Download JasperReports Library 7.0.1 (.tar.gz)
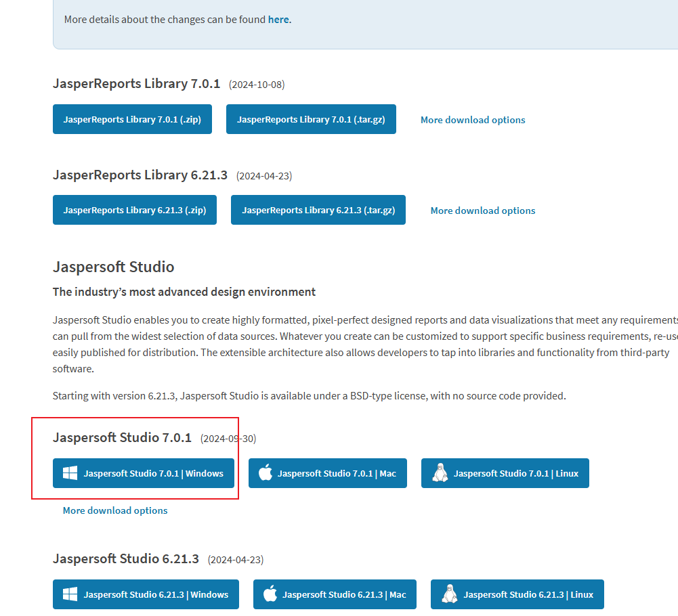The width and height of the screenshot is (678, 616). click(311, 119)
